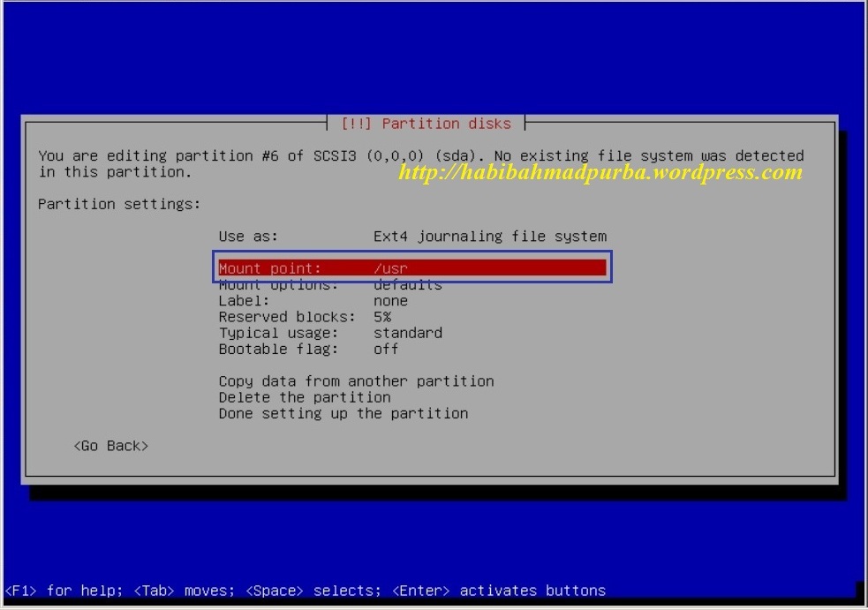Screen dimensions: 868x610
Task: Click the highlighted Mount point row
Action: tap(414, 267)
